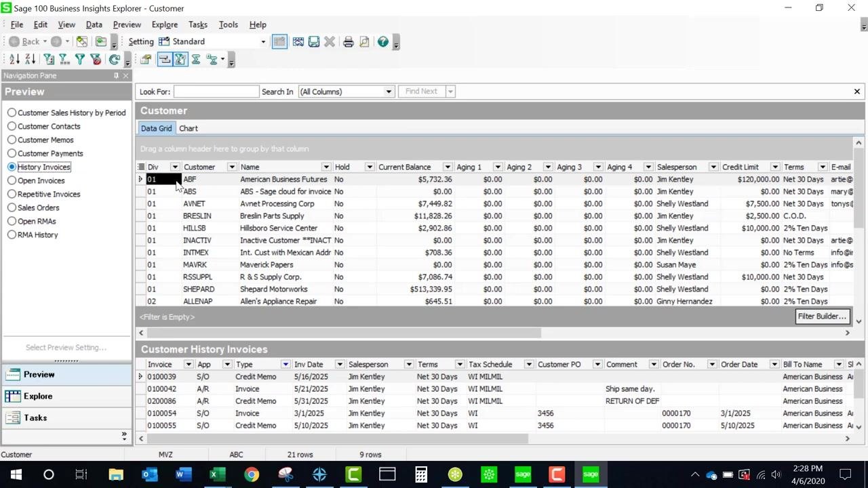Click the Find Next button

coord(421,91)
